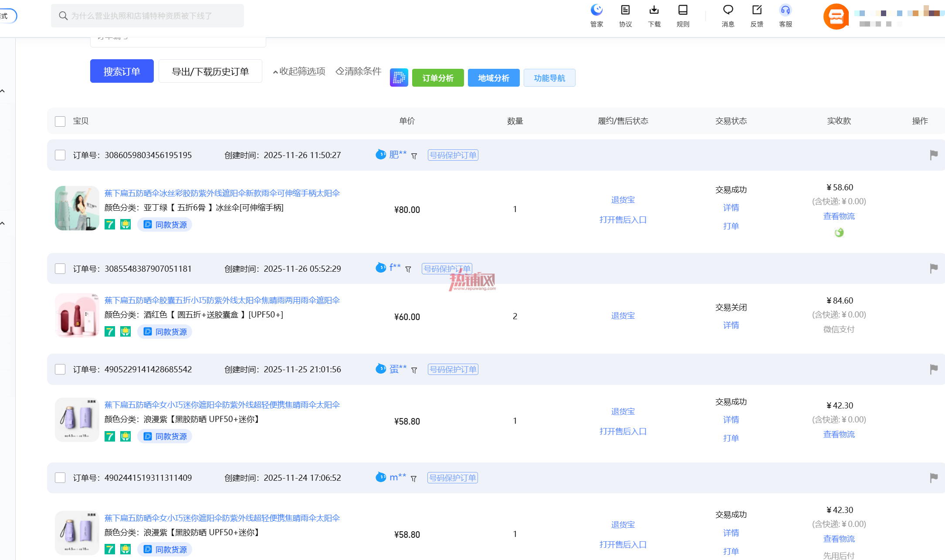This screenshot has width=945, height=560.
Task: Open 查看物流 for the ¥58.60 order
Action: (x=839, y=216)
